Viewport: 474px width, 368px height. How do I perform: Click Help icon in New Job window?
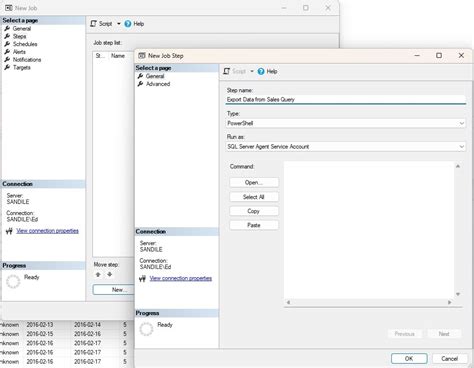click(128, 24)
